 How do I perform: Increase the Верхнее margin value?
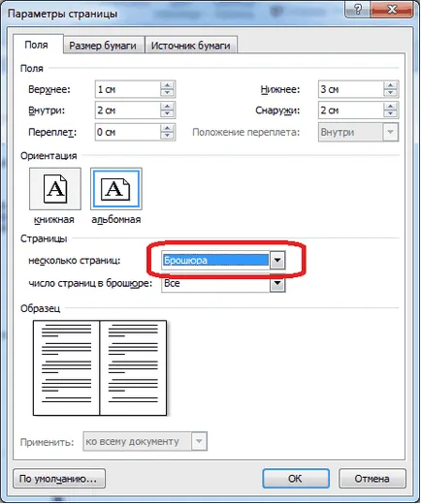pos(167,85)
